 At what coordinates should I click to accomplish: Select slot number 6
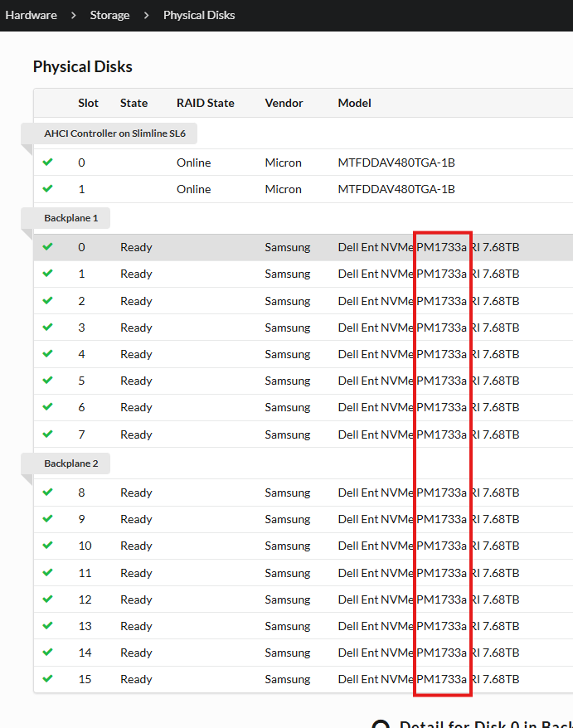point(82,407)
